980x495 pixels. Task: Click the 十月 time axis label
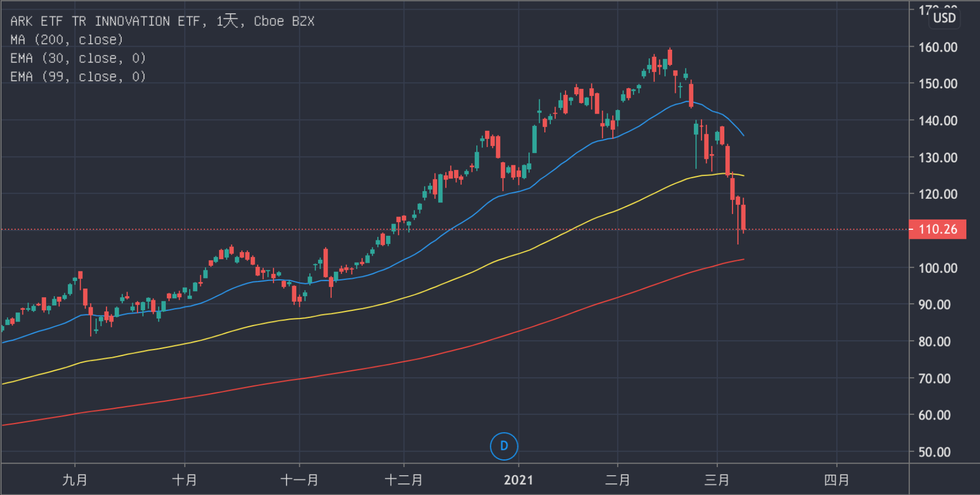pos(185,480)
